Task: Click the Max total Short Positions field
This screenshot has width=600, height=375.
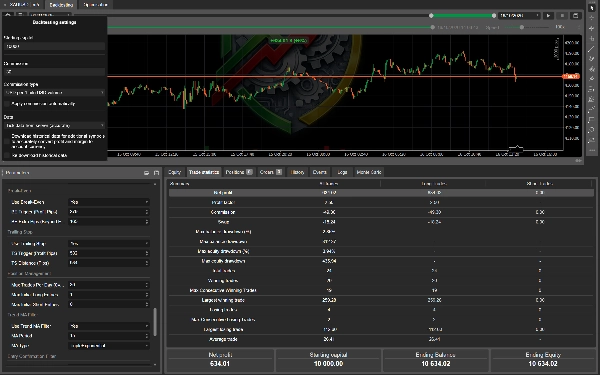Action: tap(109, 304)
